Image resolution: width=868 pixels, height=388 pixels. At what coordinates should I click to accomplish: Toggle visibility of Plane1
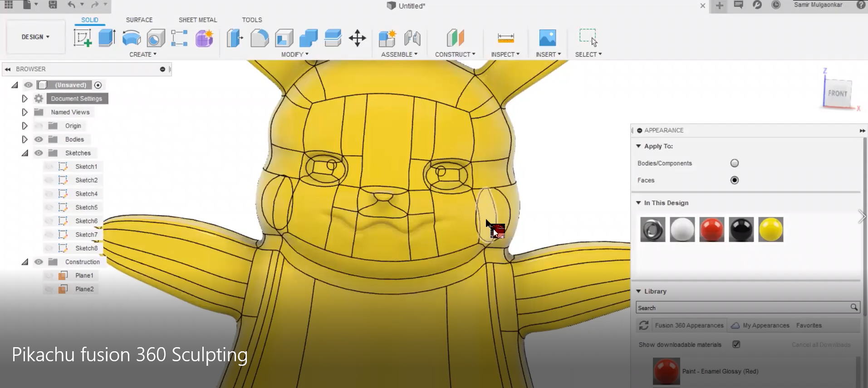point(49,275)
